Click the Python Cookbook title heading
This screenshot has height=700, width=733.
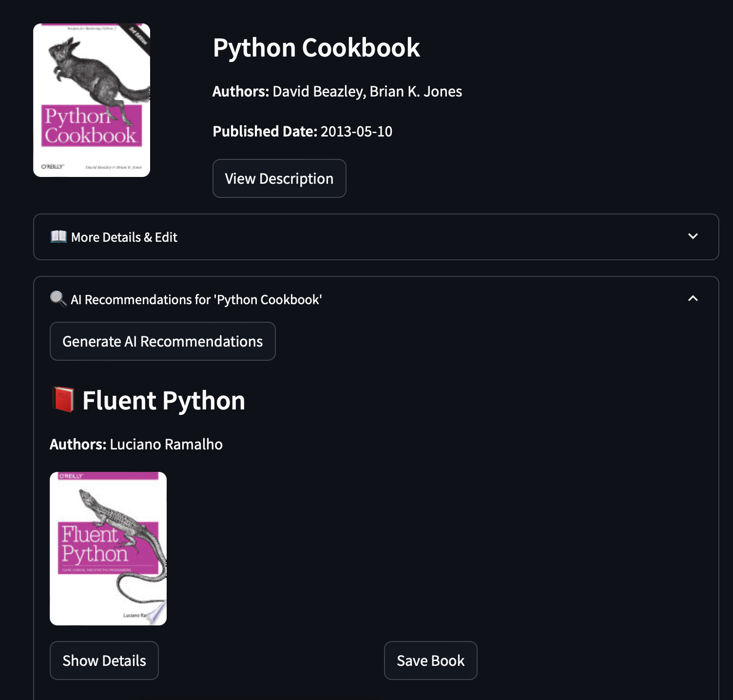[x=316, y=48]
